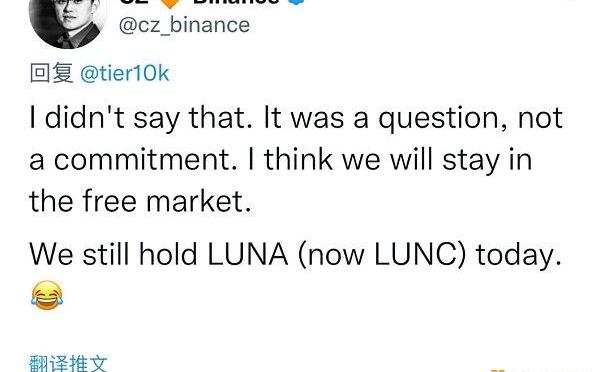Click the watermark at bottom right corner

(x=536, y=370)
